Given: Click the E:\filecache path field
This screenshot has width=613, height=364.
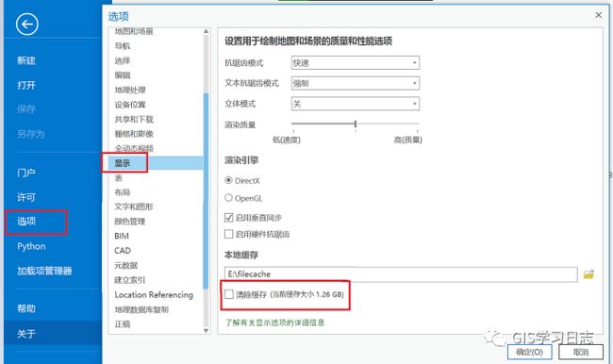Looking at the screenshot, I should (401, 274).
